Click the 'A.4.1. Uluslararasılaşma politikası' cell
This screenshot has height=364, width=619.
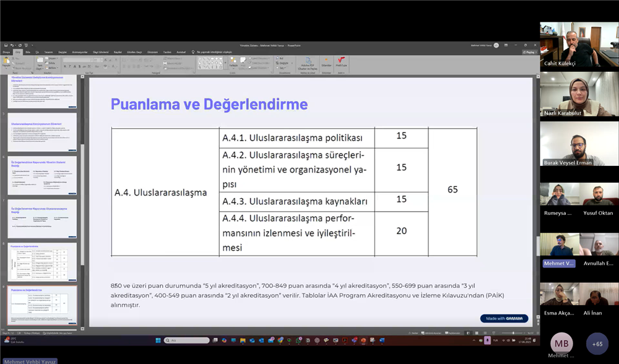click(297, 138)
